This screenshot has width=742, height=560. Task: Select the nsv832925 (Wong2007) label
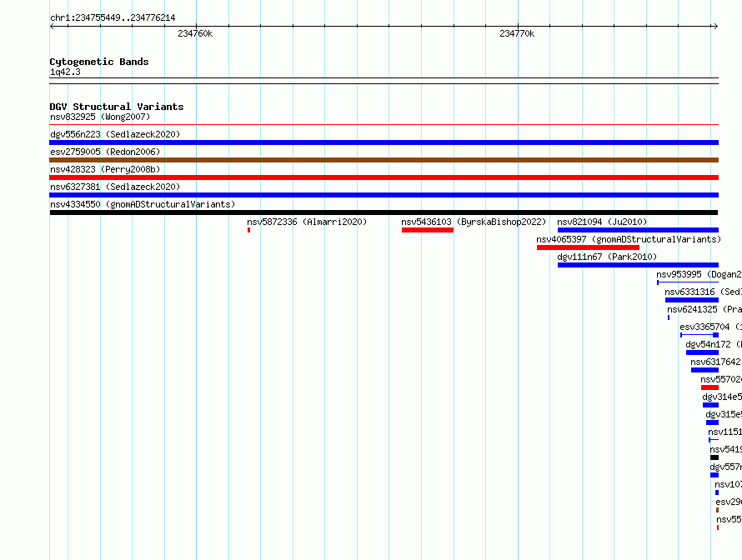click(x=100, y=117)
